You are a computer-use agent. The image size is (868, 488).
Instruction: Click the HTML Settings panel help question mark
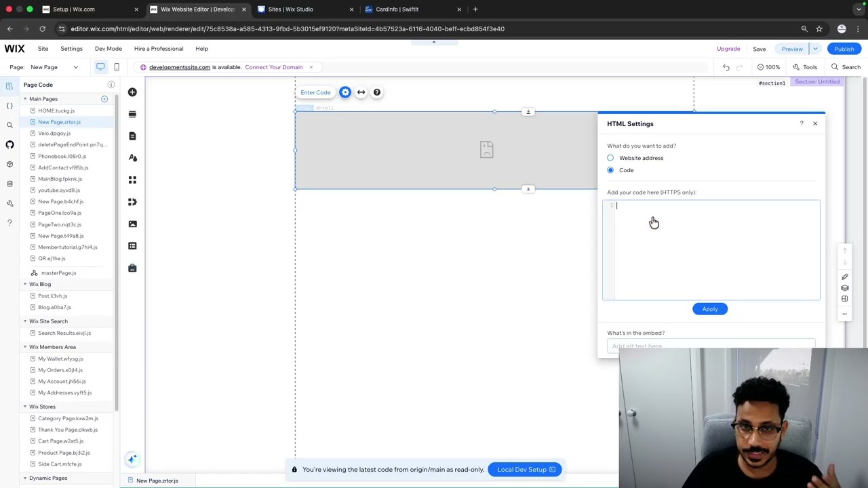802,123
